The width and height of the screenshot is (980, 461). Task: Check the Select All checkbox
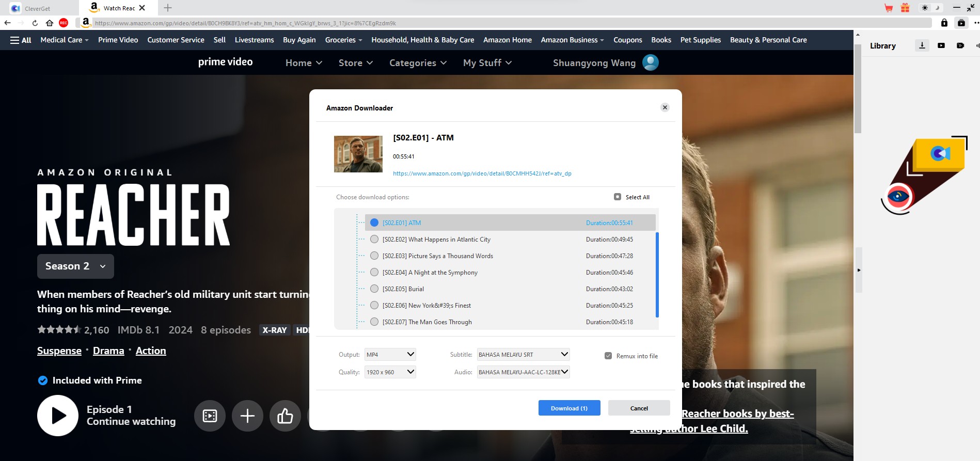pos(618,197)
